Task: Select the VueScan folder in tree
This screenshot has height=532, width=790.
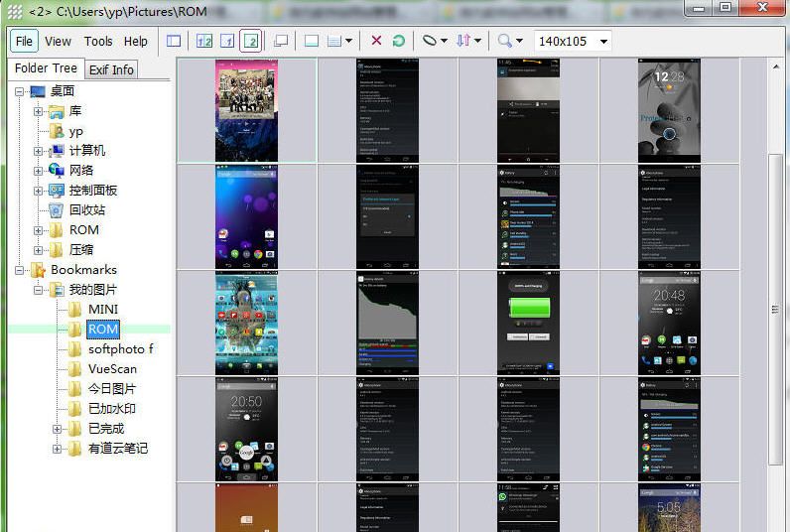Action: click(111, 368)
